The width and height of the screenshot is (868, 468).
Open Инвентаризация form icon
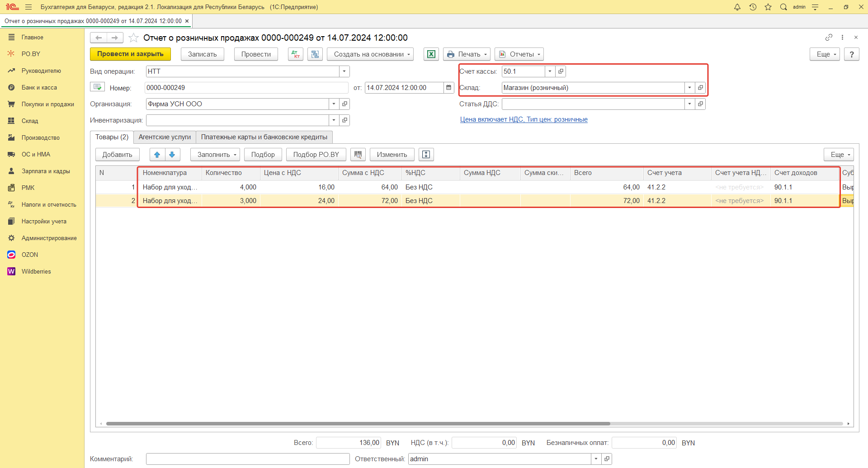[344, 120]
